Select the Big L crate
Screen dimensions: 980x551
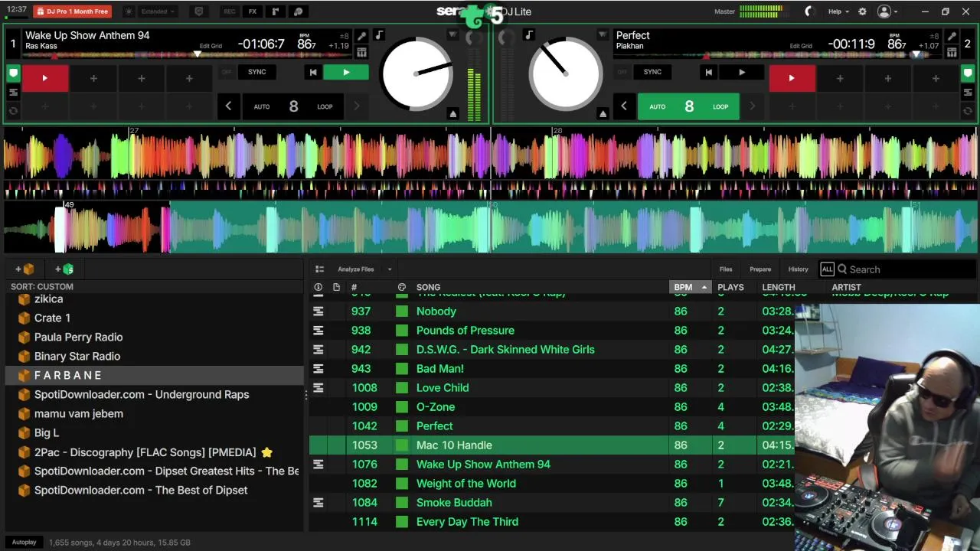47,432
